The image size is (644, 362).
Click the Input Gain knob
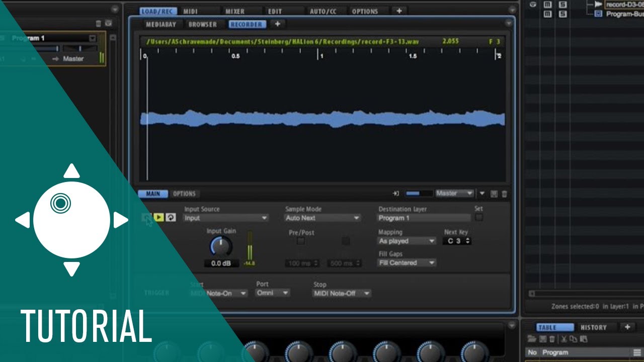click(x=220, y=247)
